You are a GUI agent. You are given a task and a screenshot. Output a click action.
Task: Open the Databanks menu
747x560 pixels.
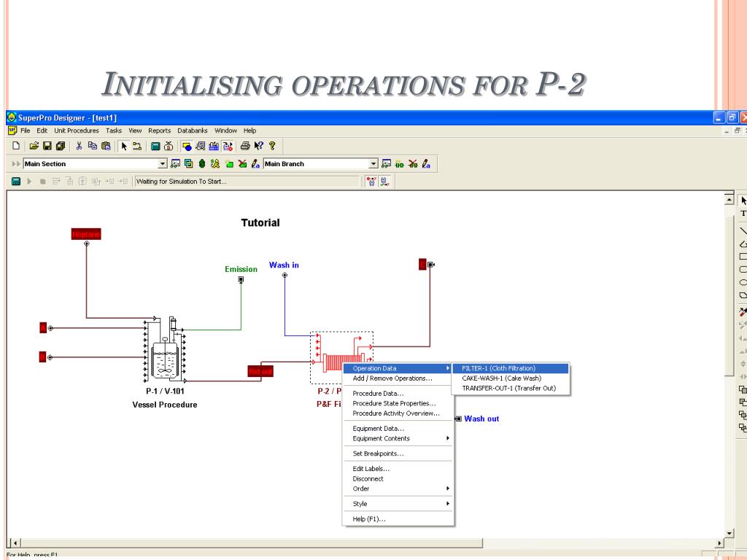(193, 131)
